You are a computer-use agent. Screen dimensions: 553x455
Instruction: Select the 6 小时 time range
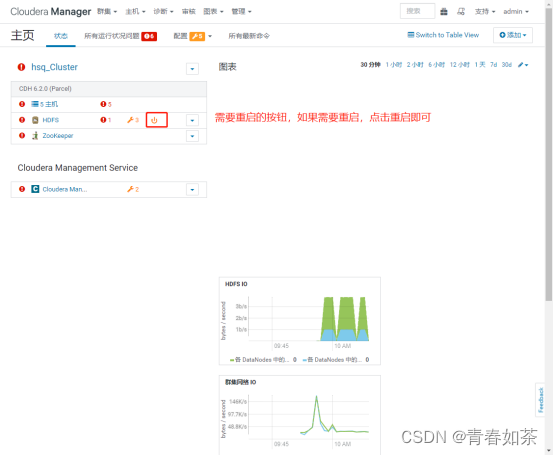coord(437,65)
